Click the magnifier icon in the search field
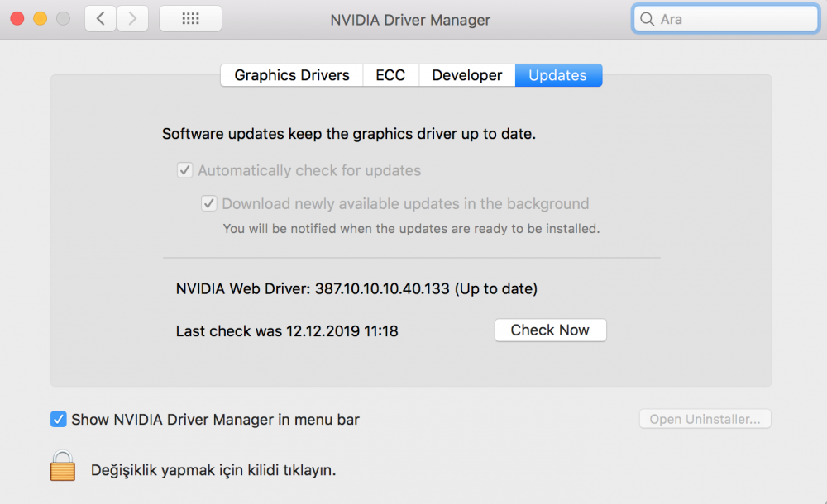The height and width of the screenshot is (504, 827). 647,19
